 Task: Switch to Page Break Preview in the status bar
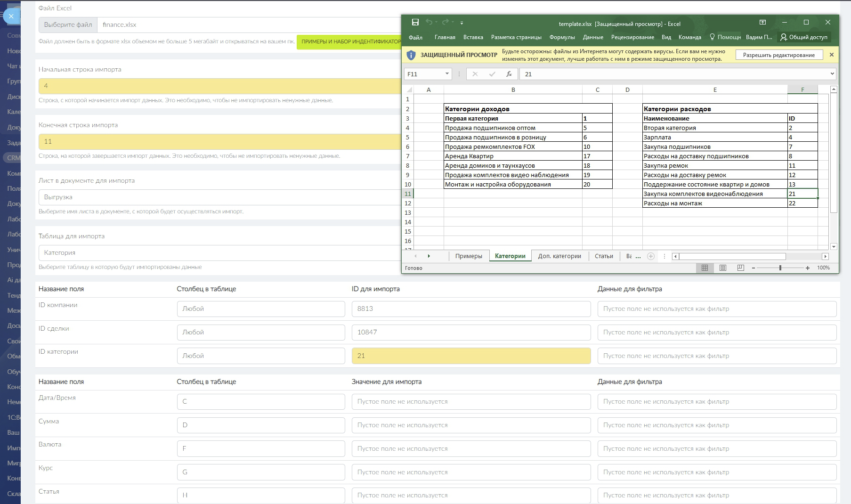pos(740,268)
